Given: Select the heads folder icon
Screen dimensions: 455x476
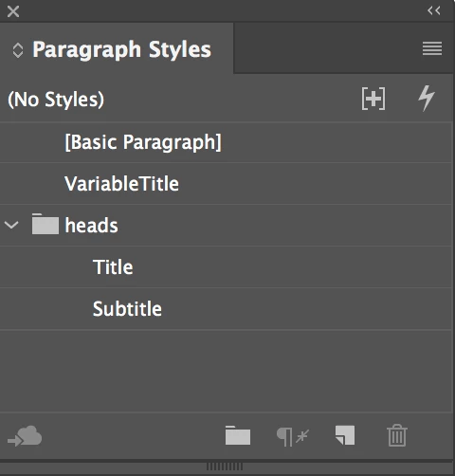Looking at the screenshot, I should click(x=45, y=224).
